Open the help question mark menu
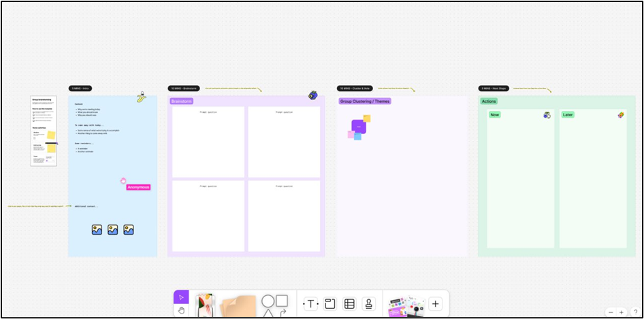 pyautogui.click(x=635, y=312)
